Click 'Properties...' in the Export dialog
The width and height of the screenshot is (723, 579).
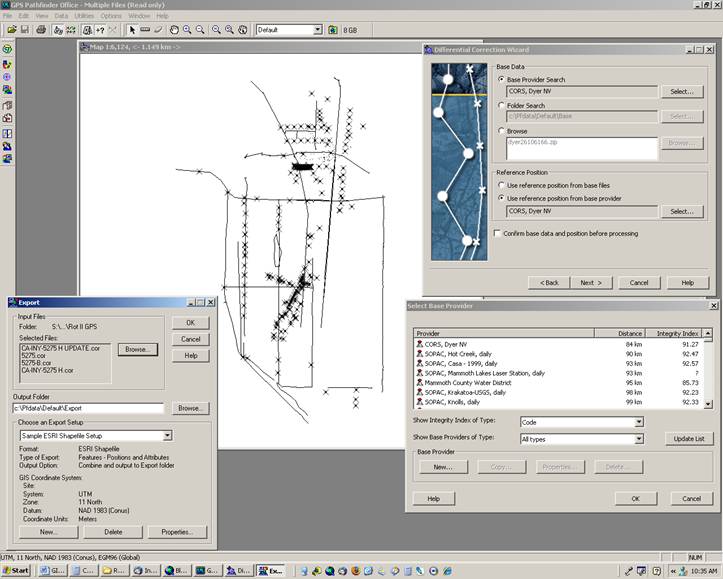tap(178, 532)
